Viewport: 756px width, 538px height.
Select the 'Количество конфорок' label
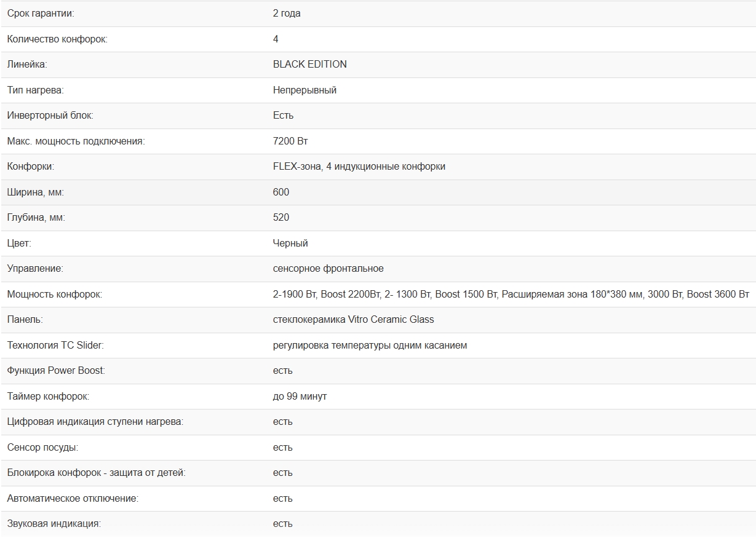pos(57,39)
